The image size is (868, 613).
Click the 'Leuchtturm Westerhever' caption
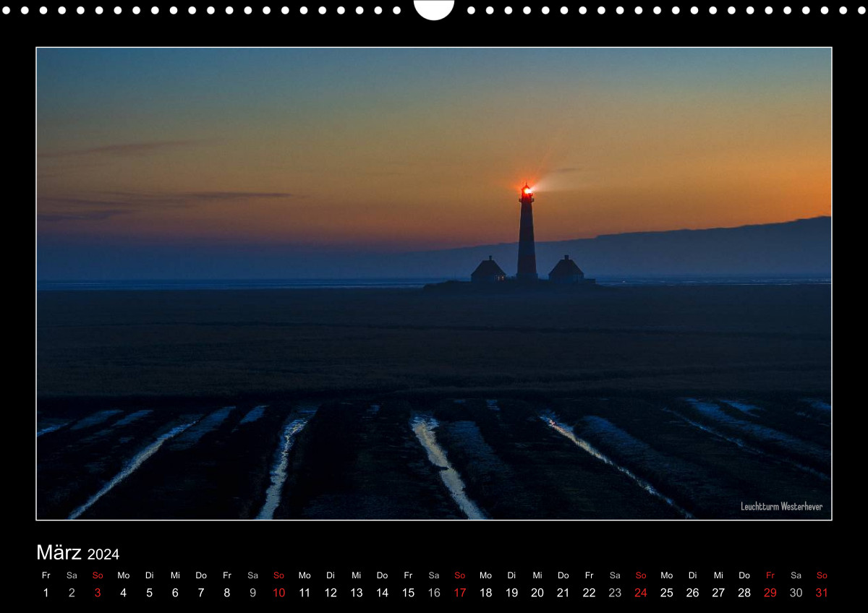point(781,507)
